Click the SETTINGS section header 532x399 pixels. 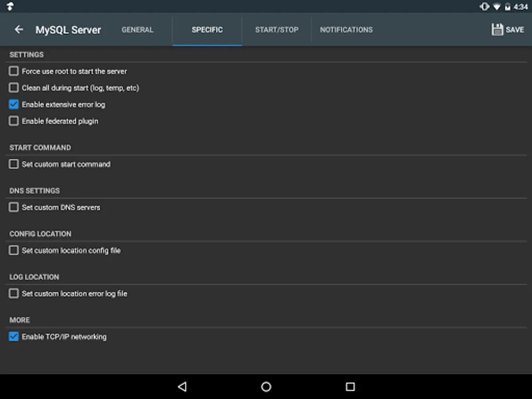pyautogui.click(x=27, y=55)
